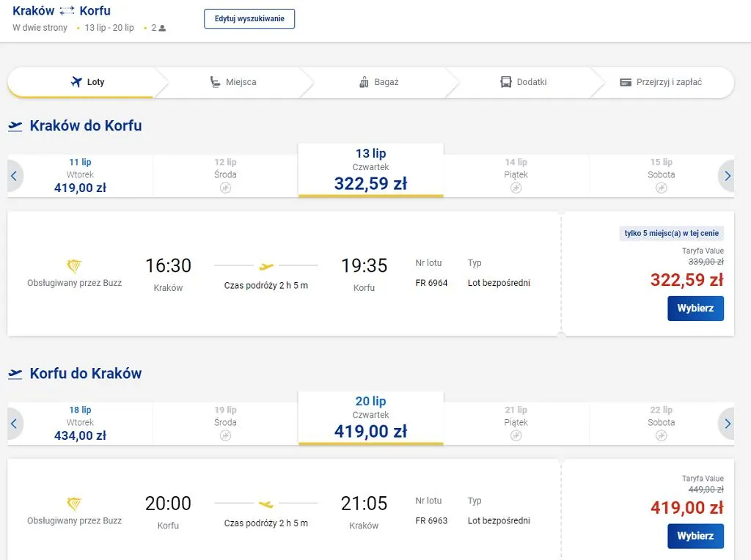
Task: Click the Ryanair harp logo on the return flight
Action: pyautogui.click(x=74, y=504)
